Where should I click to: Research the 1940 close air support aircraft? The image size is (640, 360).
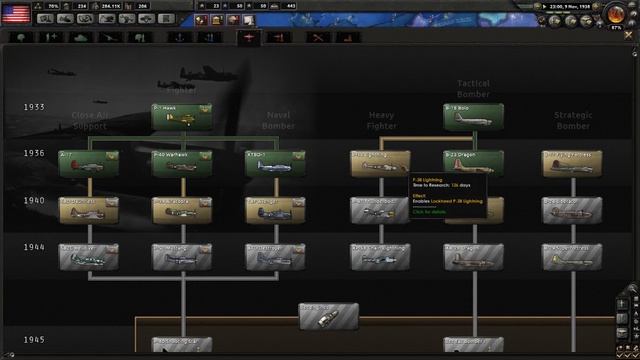[89, 211]
